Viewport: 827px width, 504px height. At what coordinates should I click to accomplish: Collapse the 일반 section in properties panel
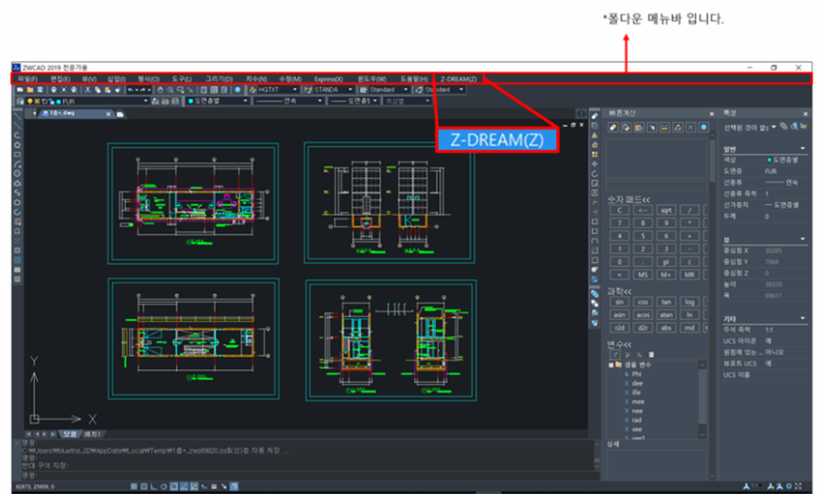tap(803, 149)
